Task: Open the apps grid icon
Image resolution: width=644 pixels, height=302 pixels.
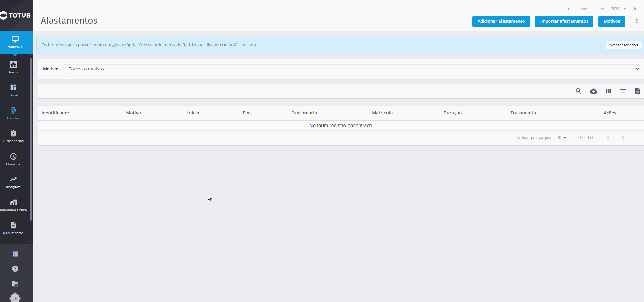Action: tap(15, 254)
